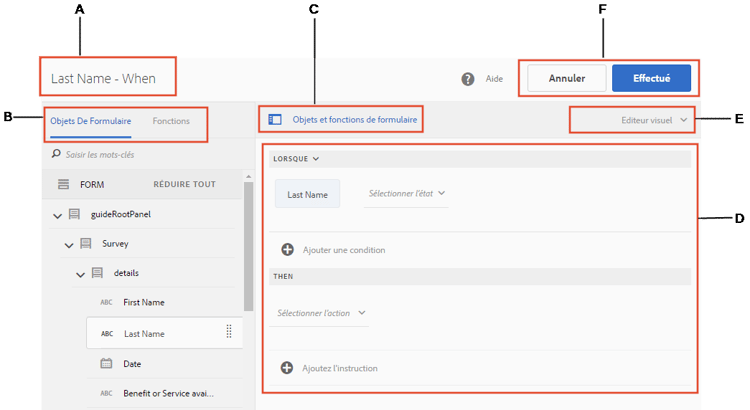Collapse the guideRootPanel node
Screen dimensions: 750x410
click(x=57, y=216)
